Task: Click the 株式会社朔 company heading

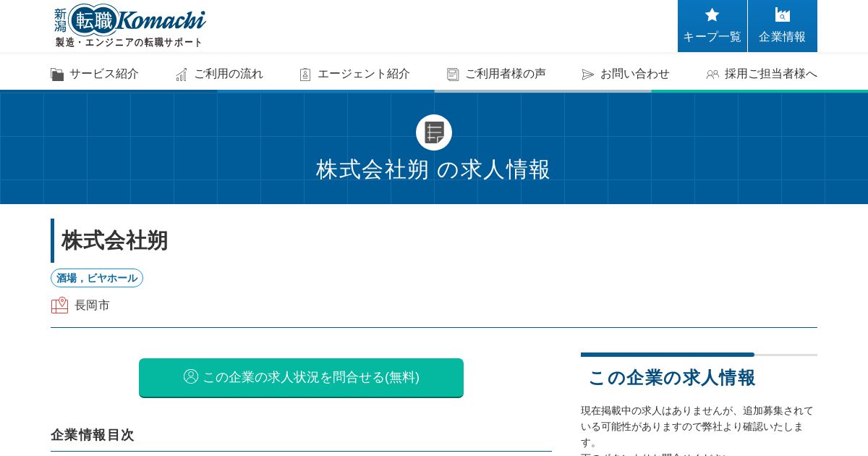Action: click(115, 240)
